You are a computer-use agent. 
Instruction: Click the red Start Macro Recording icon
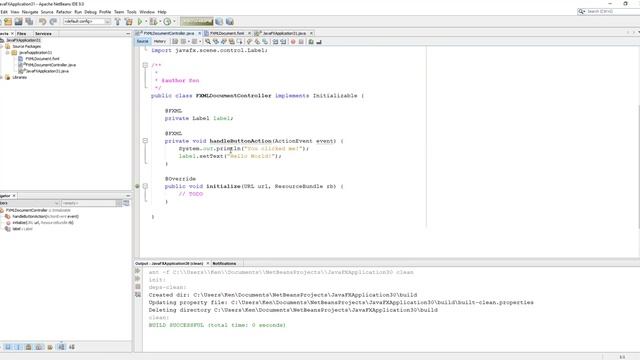coord(293,41)
